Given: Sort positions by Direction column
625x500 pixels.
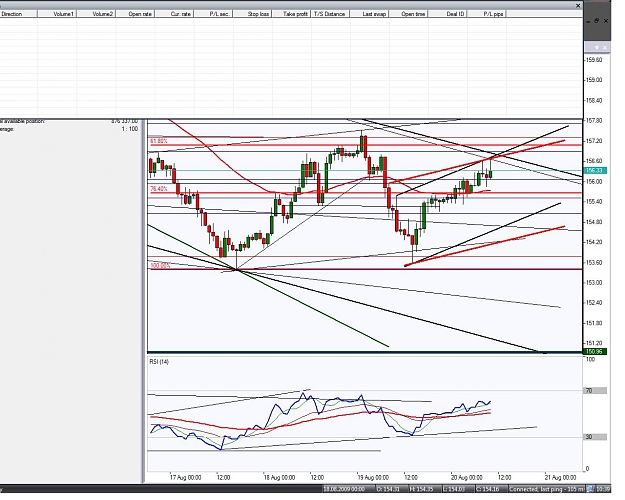Looking at the screenshot, I should [19, 14].
